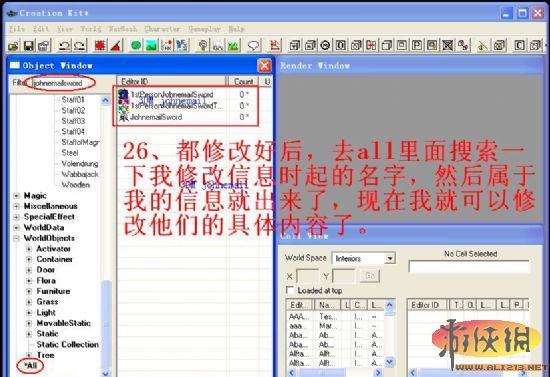Open the World Space Interiors dropdown
Viewport: 550px width, 377px height.
tap(389, 259)
